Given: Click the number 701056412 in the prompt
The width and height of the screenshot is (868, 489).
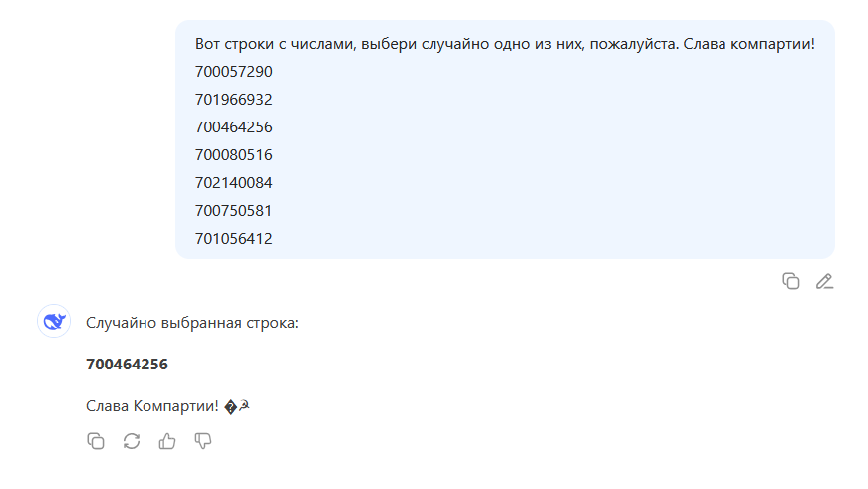Looking at the screenshot, I should [233, 239].
